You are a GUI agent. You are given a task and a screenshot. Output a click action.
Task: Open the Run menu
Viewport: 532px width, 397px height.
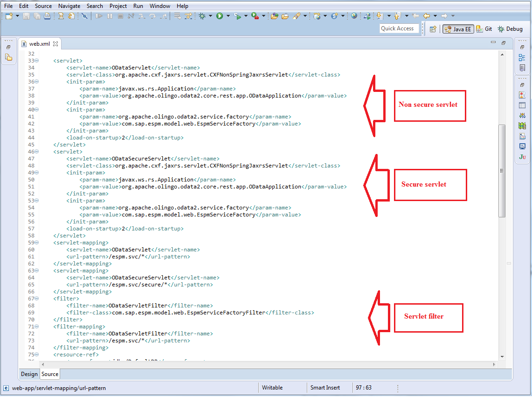(x=138, y=6)
